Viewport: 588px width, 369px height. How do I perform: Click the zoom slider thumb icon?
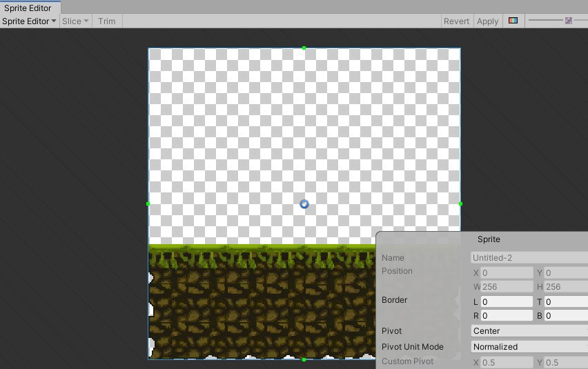(x=569, y=21)
